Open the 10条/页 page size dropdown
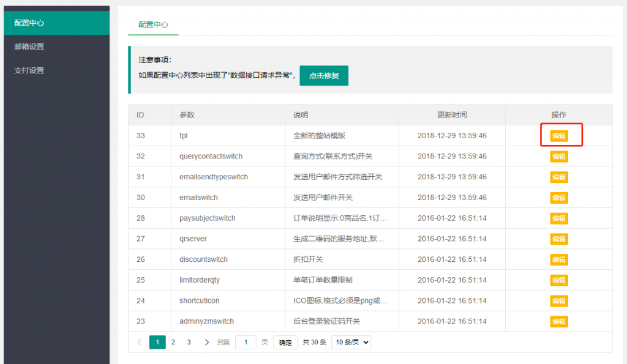 (x=351, y=343)
